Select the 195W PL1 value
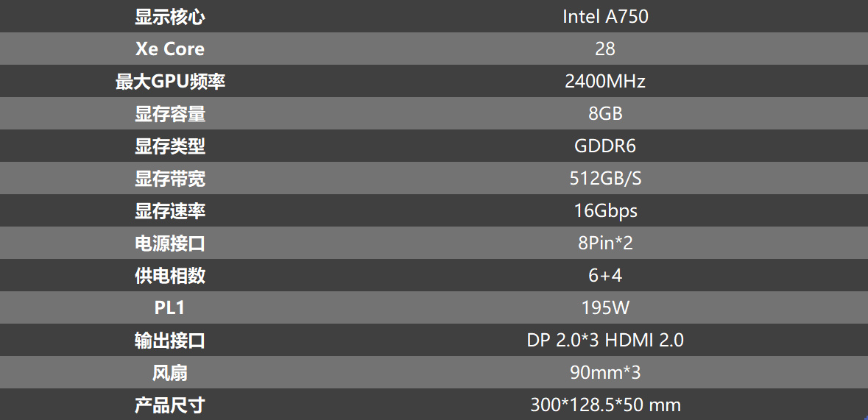The image size is (868, 420). (605, 307)
